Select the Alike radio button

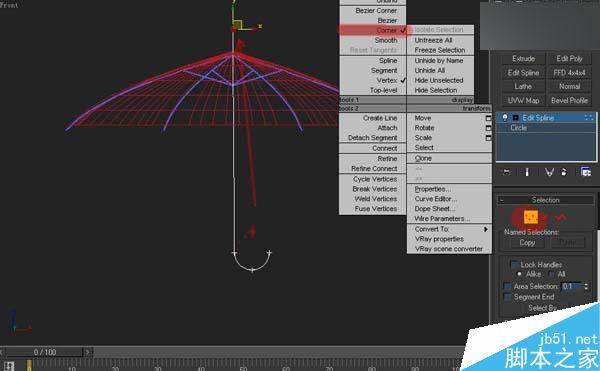coord(519,274)
